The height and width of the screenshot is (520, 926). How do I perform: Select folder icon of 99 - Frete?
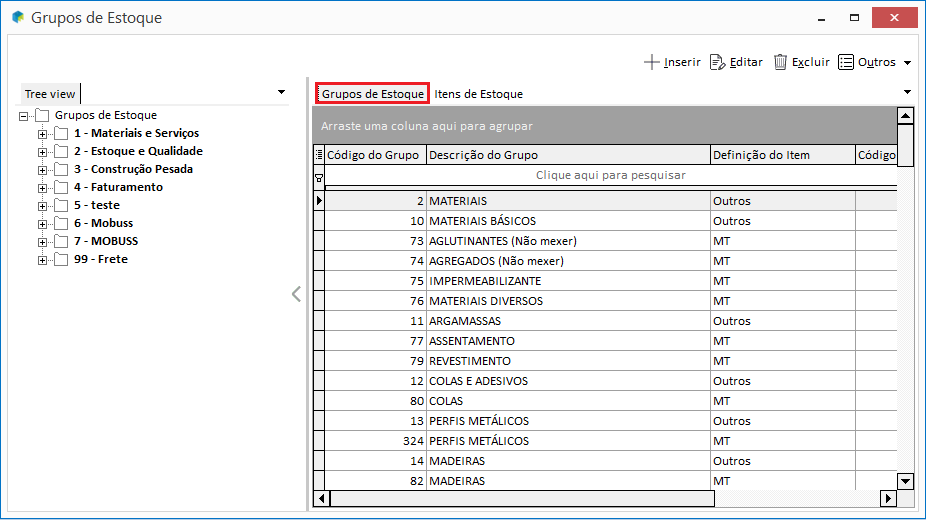(x=61, y=259)
